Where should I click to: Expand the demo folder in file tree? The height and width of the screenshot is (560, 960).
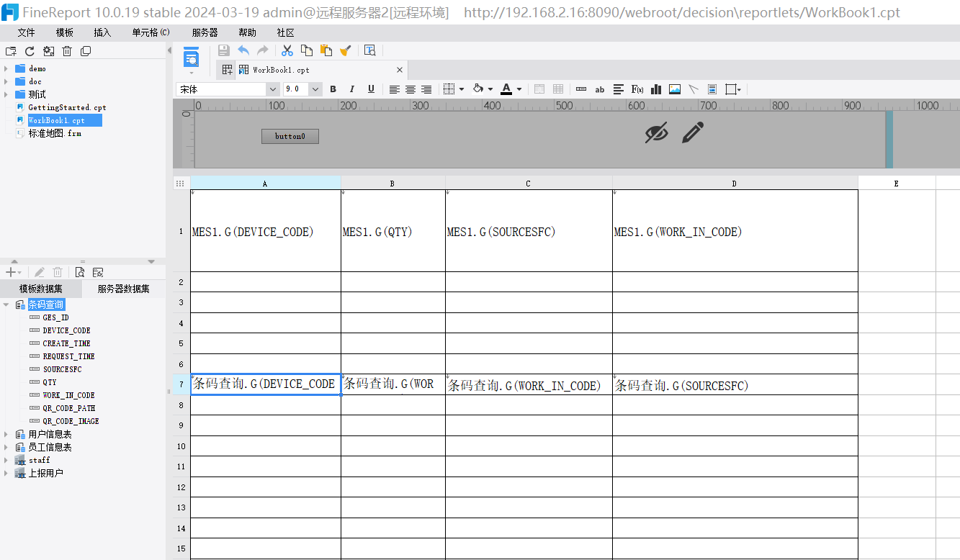6,68
